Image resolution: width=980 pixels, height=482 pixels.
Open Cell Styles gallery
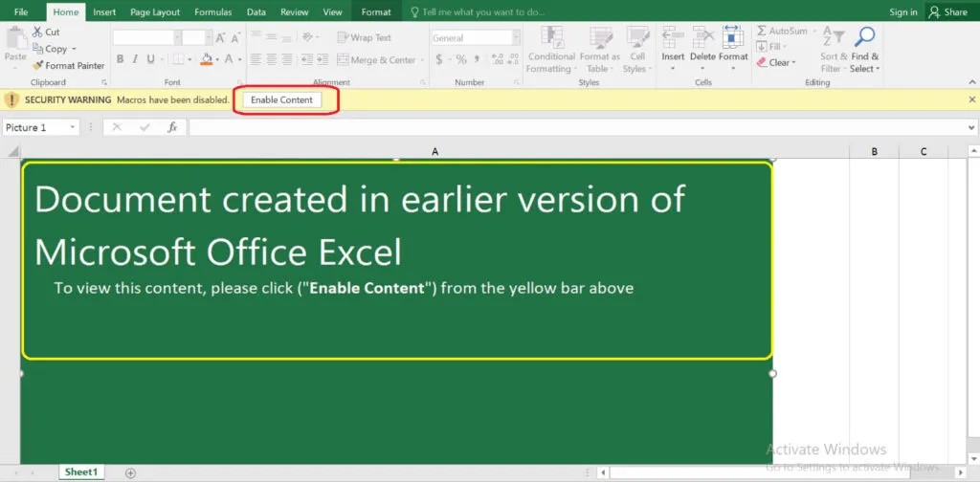(637, 50)
